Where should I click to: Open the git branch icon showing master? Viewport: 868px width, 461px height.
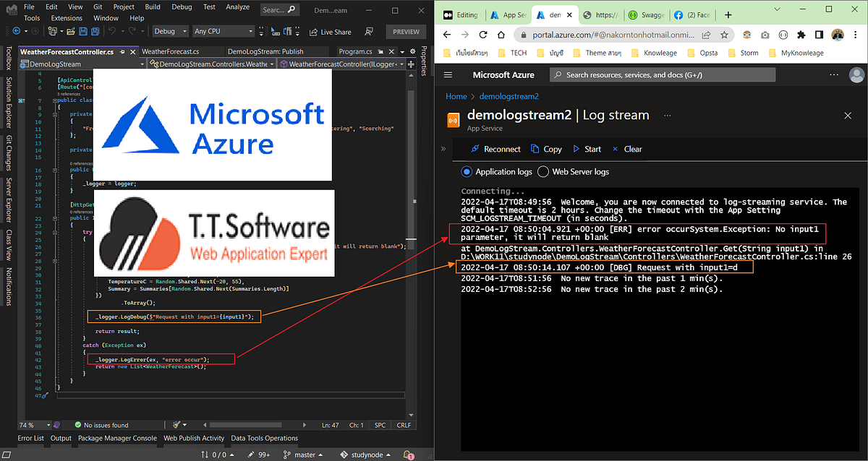[287, 454]
